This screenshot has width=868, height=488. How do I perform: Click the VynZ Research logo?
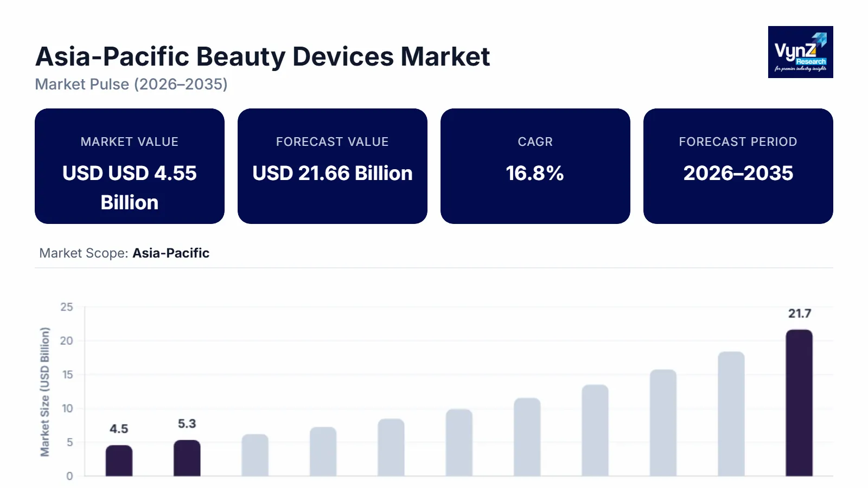click(800, 53)
